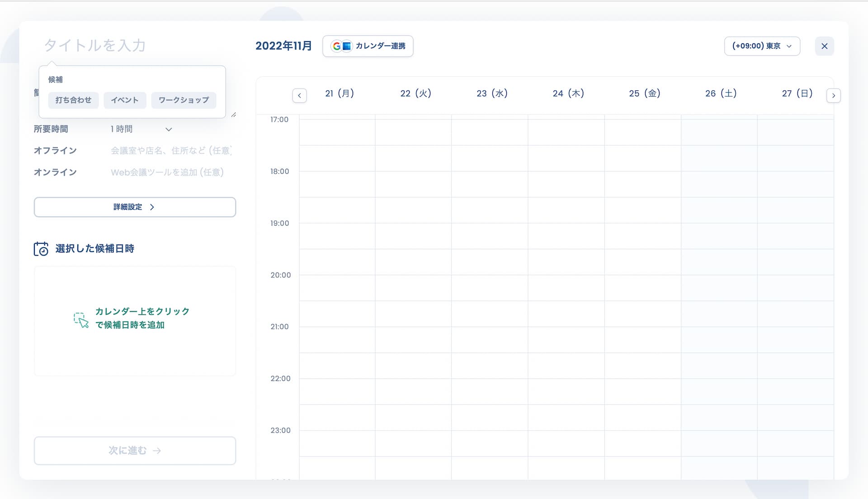The image size is (868, 499).
Task: Click the 21 (月) day header
Action: [x=340, y=94]
